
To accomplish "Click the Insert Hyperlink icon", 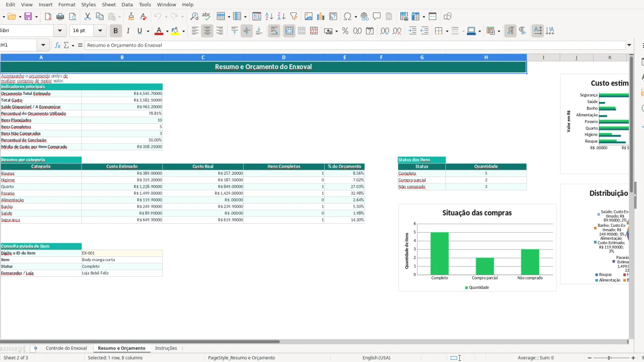I will point(364,17).
